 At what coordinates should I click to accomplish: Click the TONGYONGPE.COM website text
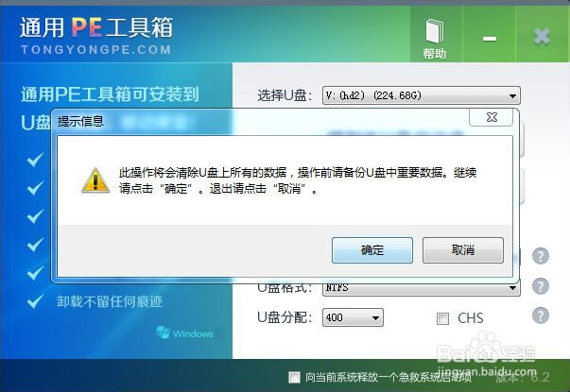point(95,50)
